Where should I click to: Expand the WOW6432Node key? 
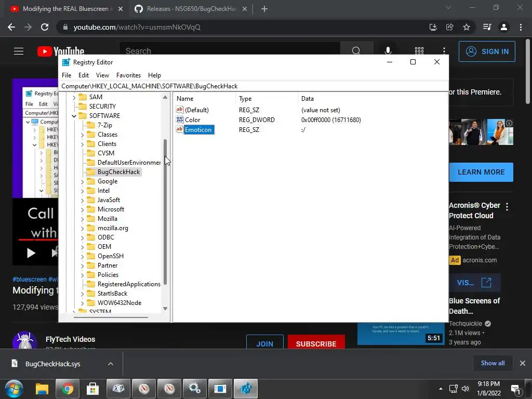[x=82, y=303]
